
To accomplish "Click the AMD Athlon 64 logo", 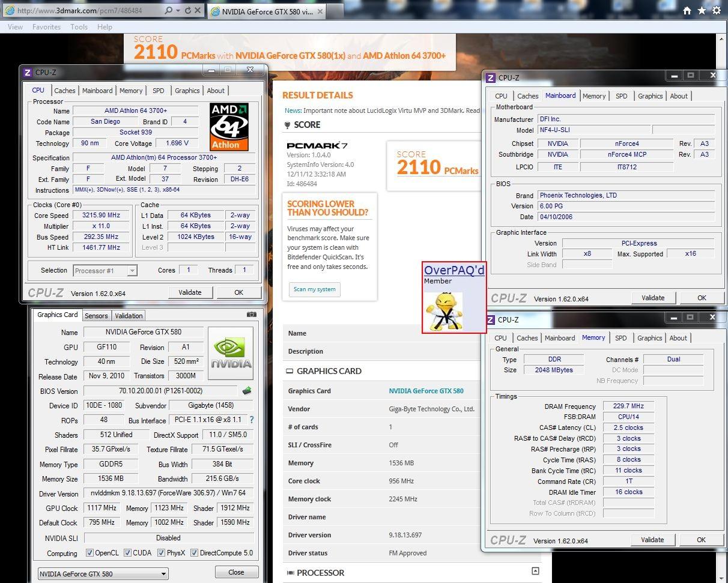I will [229, 127].
